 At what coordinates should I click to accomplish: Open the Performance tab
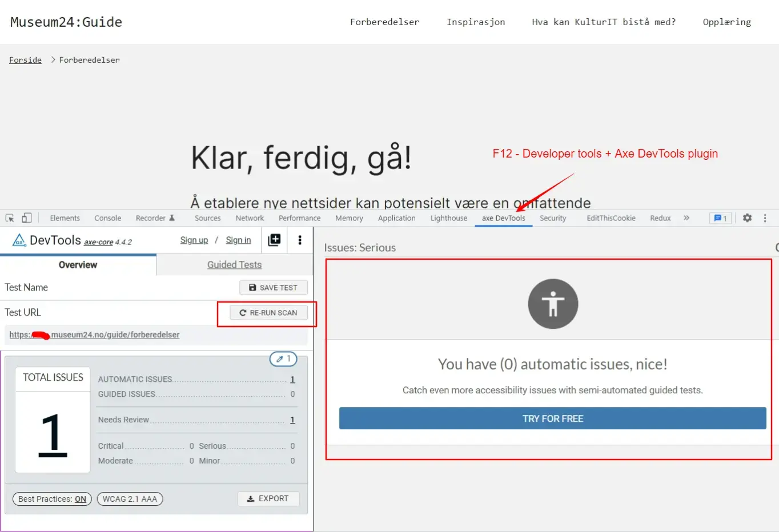coord(299,218)
